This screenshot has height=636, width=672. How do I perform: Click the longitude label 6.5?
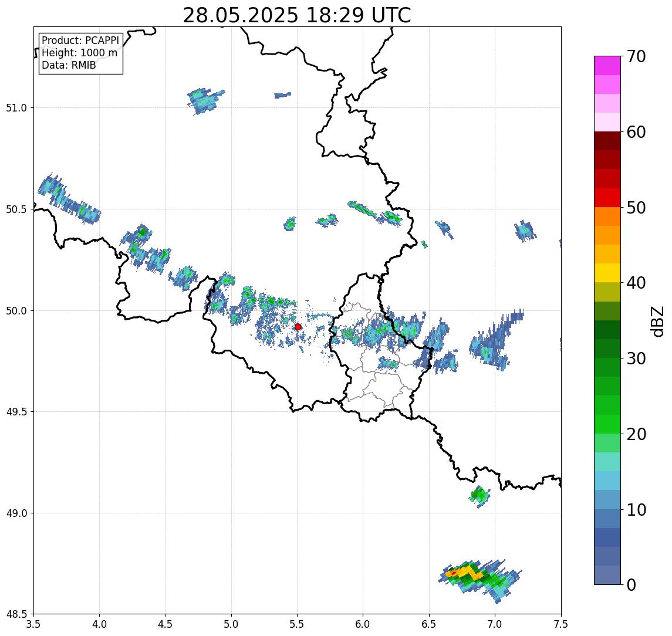pos(429,624)
